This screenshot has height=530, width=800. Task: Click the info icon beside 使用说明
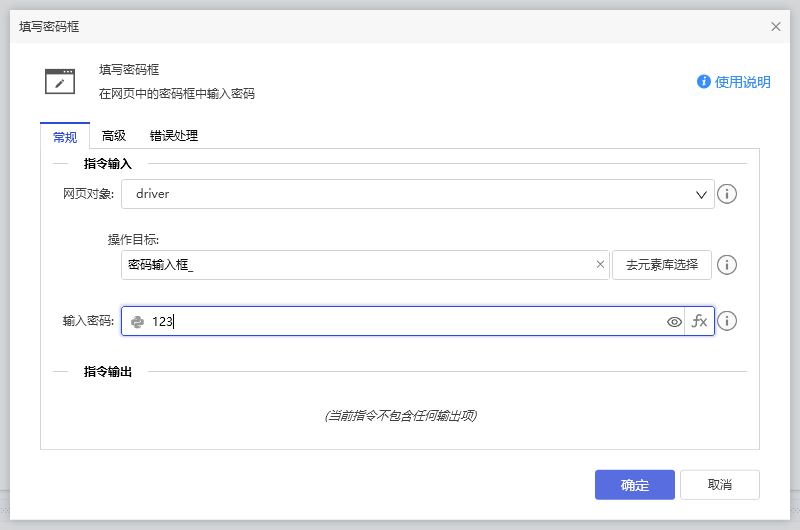pos(704,82)
